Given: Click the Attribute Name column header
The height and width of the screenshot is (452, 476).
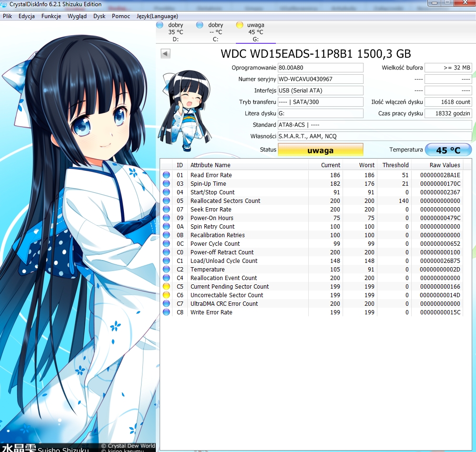Looking at the screenshot, I should [x=248, y=165].
